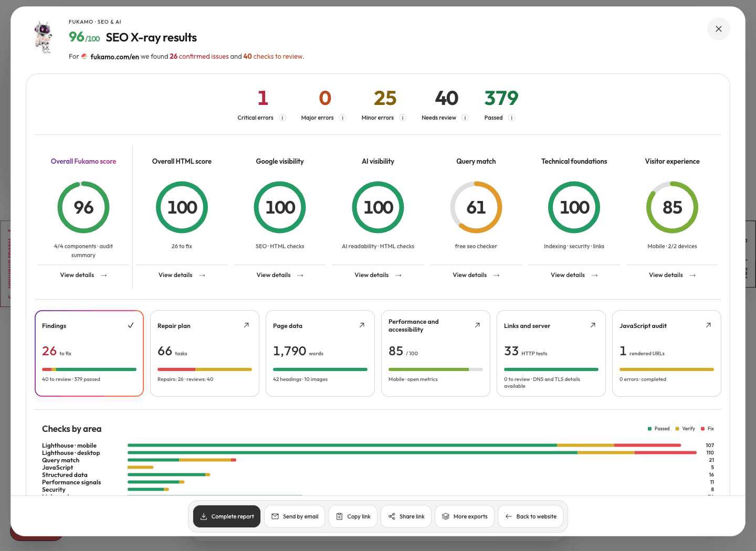The image size is (756, 551).
Task: Select the Findings card
Action: [x=89, y=353]
